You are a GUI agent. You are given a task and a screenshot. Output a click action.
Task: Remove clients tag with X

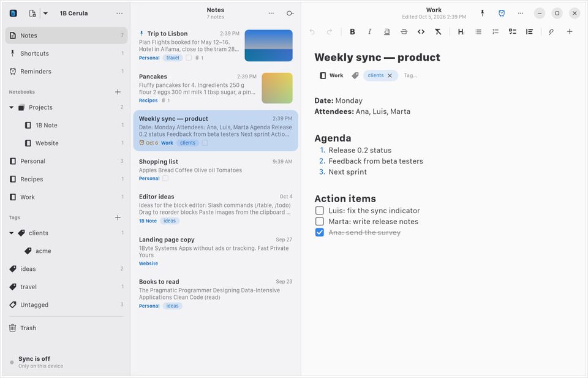click(x=390, y=76)
